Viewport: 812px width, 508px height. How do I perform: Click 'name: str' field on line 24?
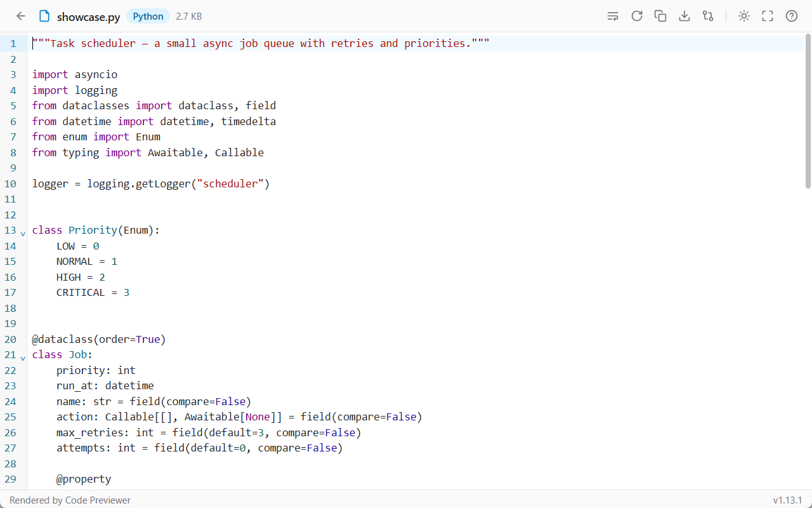84,401
